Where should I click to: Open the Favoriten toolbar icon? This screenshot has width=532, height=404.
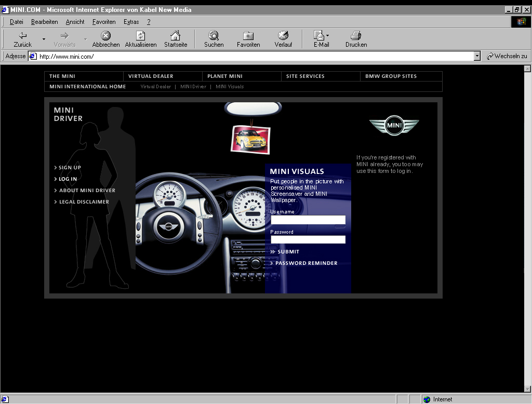248,36
